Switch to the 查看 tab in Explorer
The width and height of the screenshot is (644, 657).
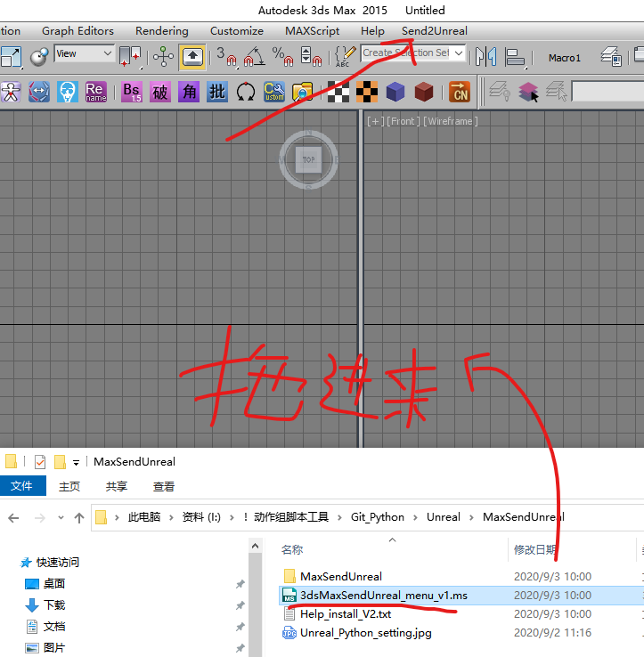(x=164, y=486)
